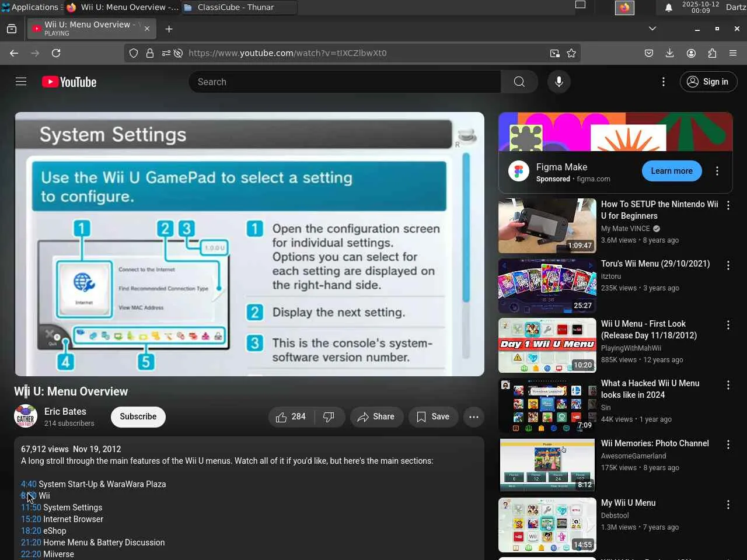Image resolution: width=747 pixels, height=560 pixels.
Task: Switch to the Firefox taskbar entry
Action: (x=122, y=8)
